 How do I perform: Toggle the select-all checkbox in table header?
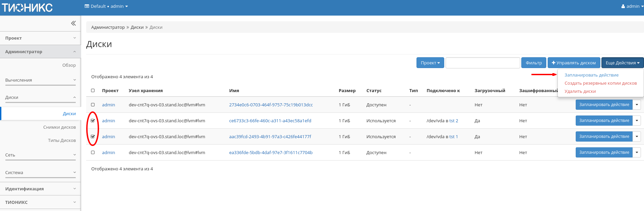[x=93, y=90]
